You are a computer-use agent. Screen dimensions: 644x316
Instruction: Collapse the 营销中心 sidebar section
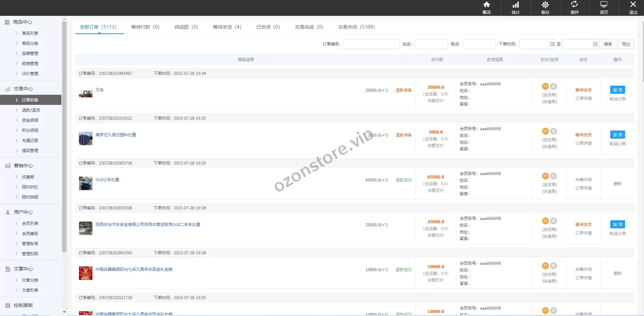pos(23,166)
